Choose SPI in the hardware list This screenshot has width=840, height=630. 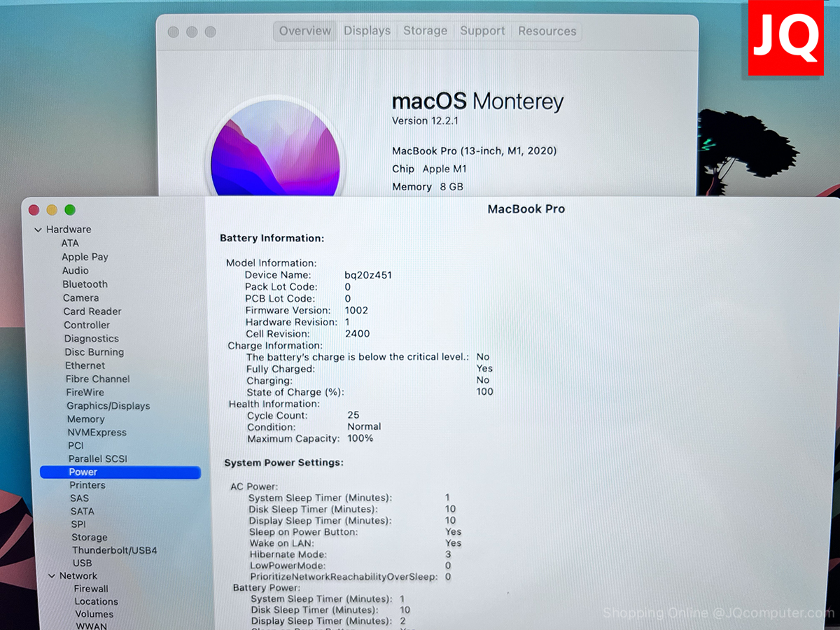[78, 524]
